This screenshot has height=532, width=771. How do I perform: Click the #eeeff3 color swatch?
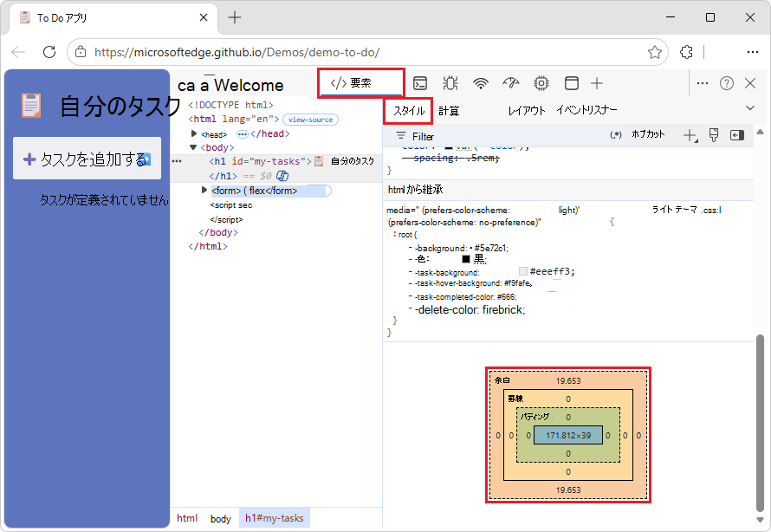(x=523, y=271)
